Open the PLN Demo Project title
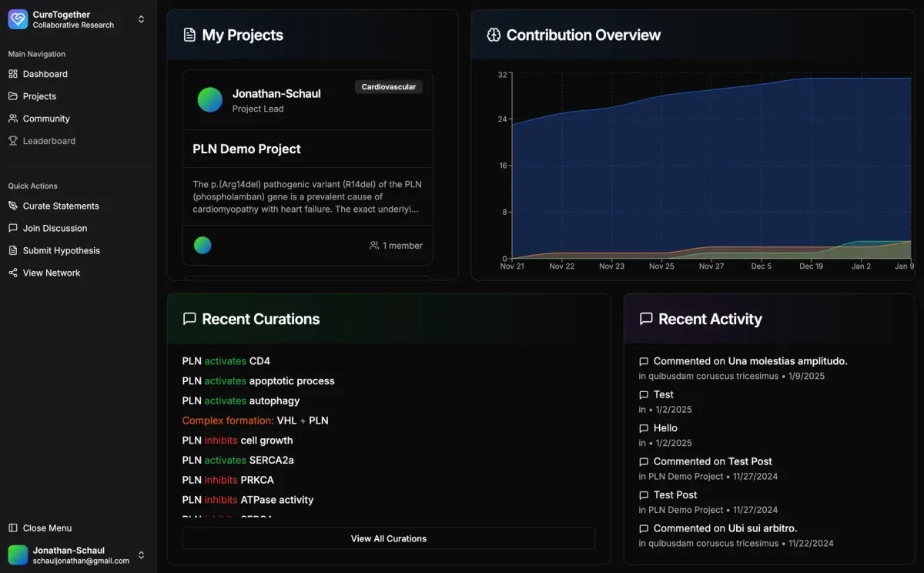The image size is (924, 573). [x=246, y=149]
